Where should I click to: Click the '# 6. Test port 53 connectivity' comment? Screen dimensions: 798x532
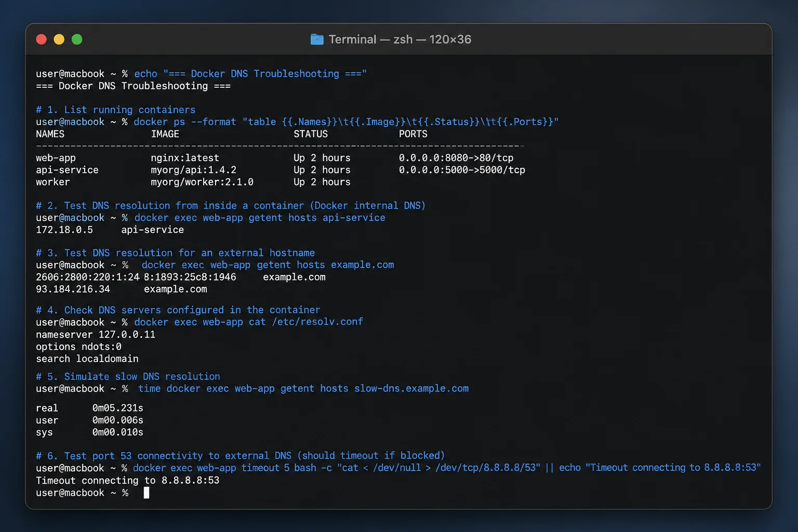tap(240, 456)
